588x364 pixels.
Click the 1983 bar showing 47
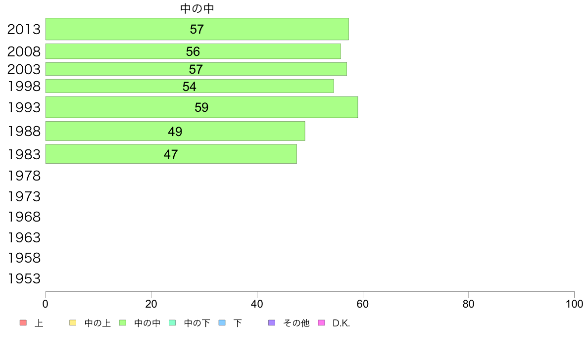[171, 154]
